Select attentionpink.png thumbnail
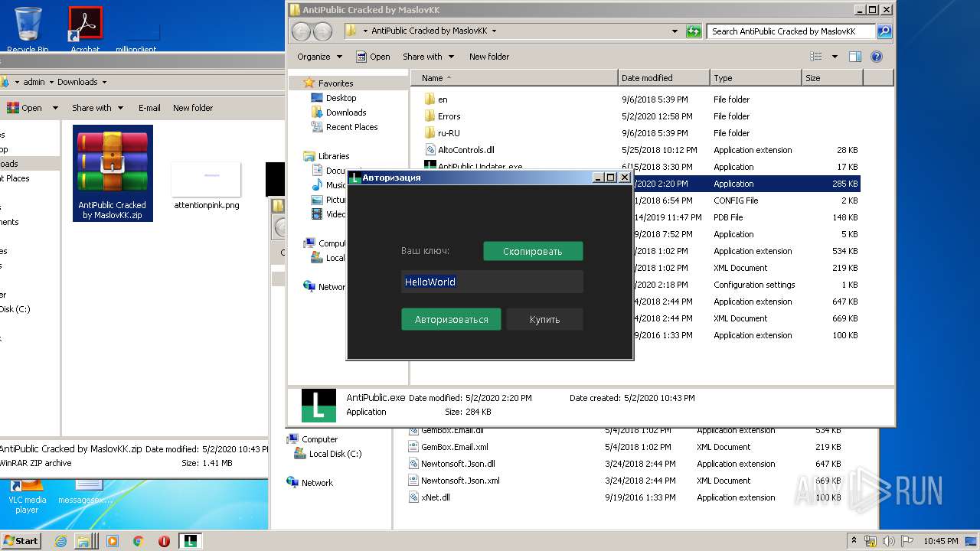 coord(207,186)
